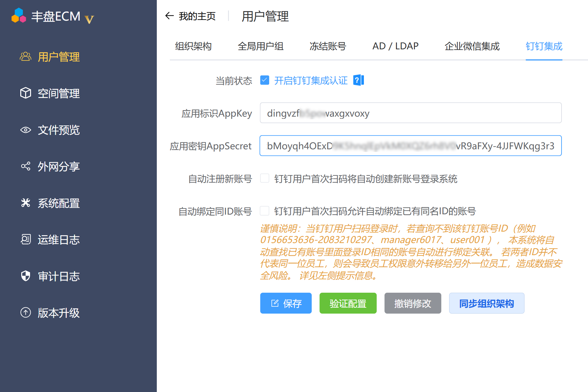Select 用户管理 in the sidebar

pyautogui.click(x=59, y=57)
